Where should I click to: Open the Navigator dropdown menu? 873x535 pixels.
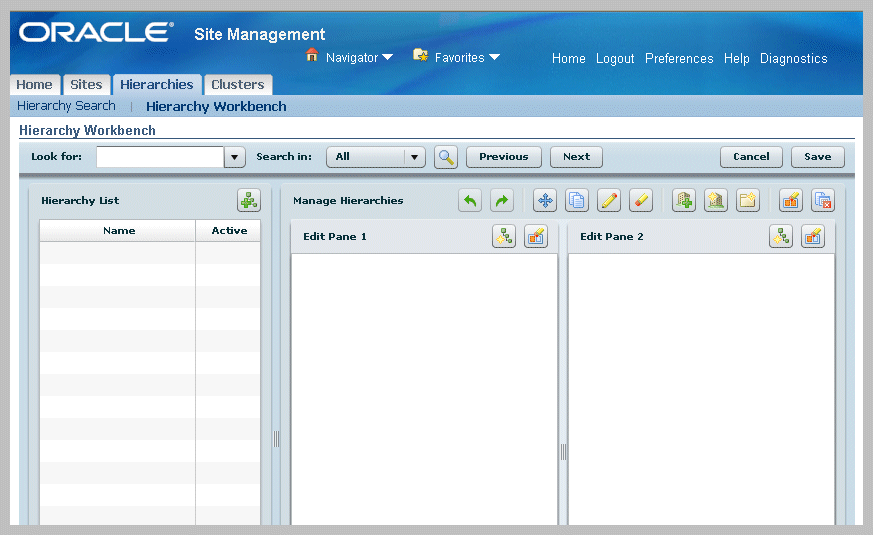click(x=360, y=57)
